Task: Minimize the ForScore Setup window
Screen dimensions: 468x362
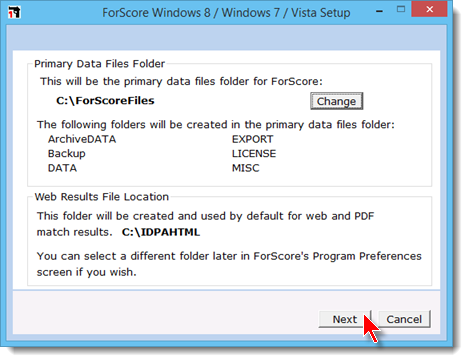Action: [x=379, y=11]
